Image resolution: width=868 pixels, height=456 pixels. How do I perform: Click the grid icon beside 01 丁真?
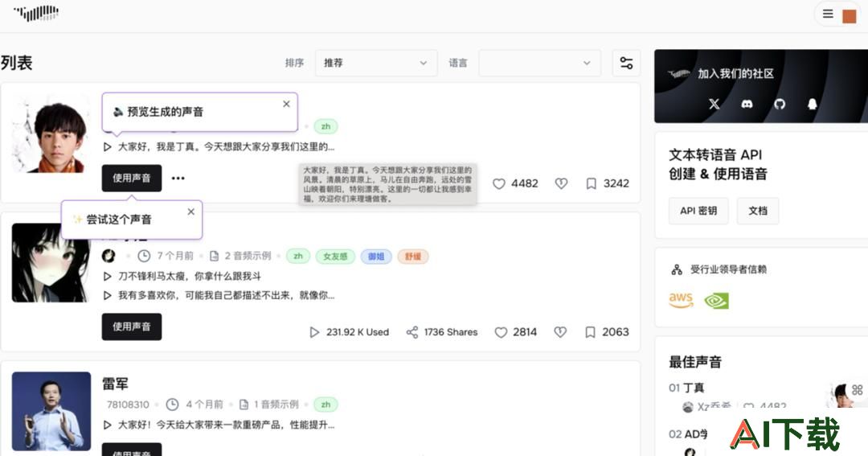[x=858, y=389]
